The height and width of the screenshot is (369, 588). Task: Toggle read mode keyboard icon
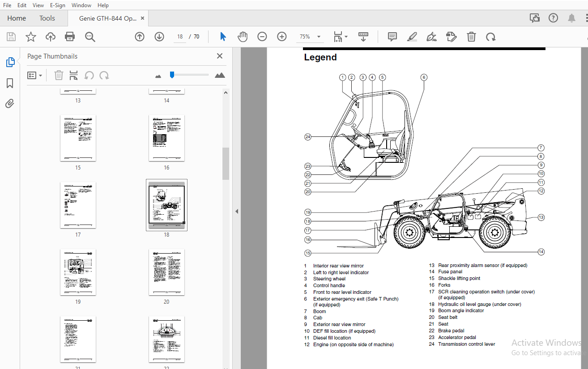(363, 37)
